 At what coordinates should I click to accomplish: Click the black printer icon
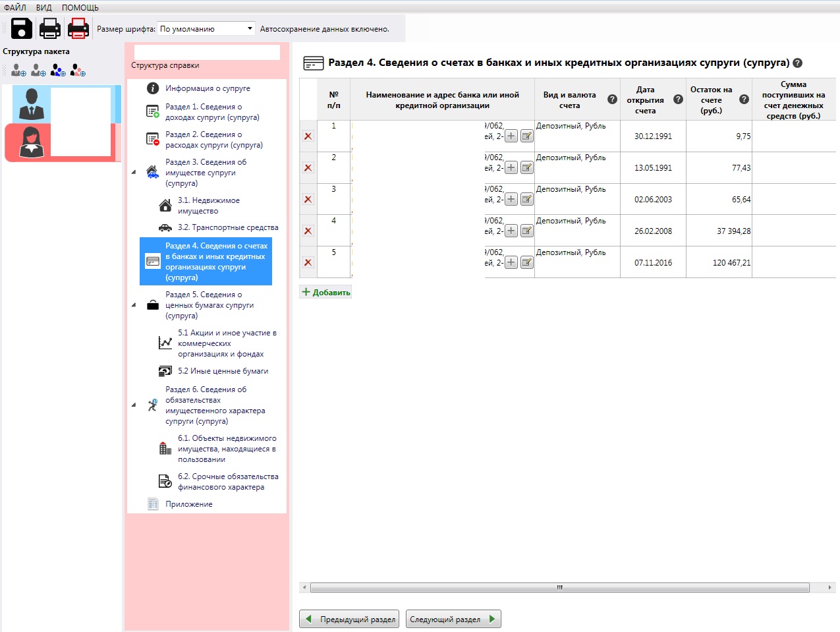click(50, 28)
